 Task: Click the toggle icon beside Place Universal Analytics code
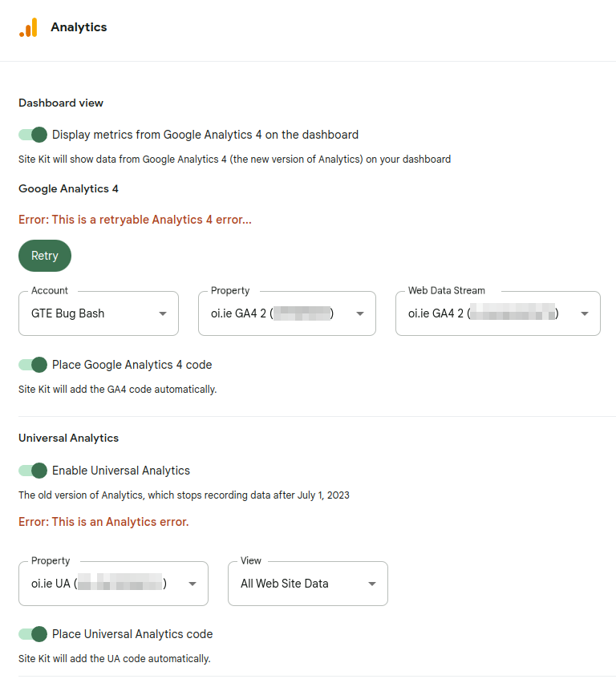click(32, 634)
